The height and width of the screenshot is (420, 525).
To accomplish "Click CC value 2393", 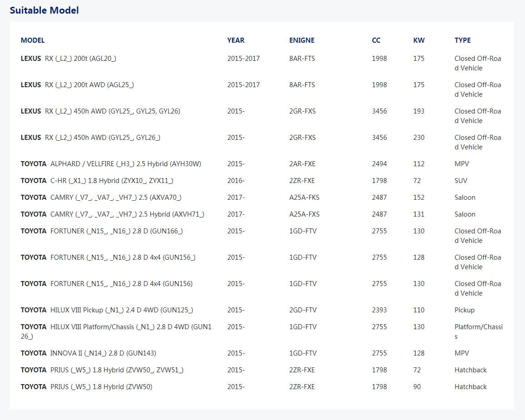I will point(379,310).
